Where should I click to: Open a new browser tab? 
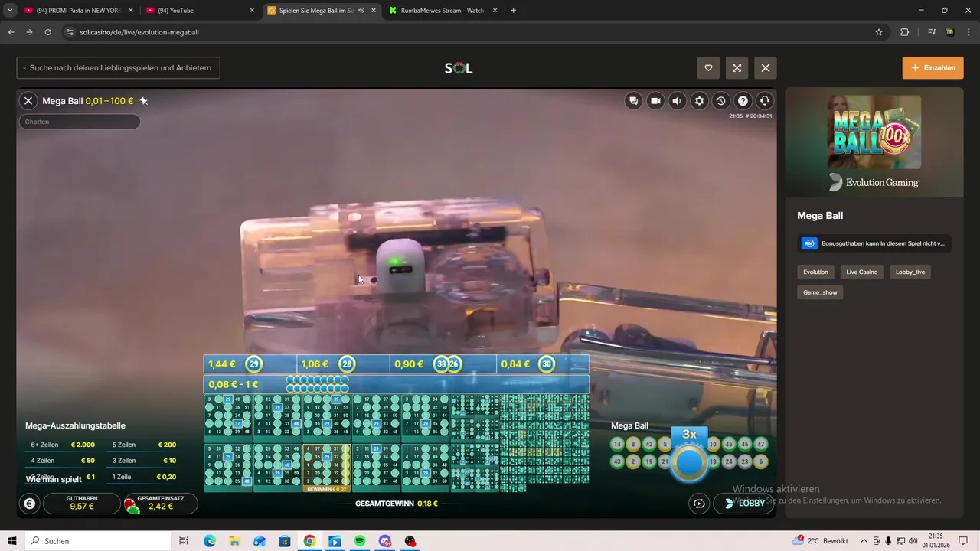(513, 11)
